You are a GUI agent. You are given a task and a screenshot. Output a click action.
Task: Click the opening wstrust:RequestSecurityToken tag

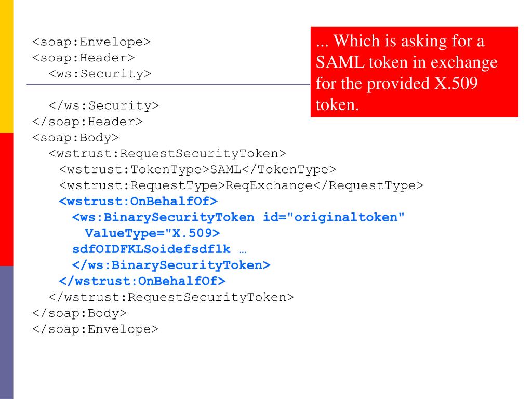167,153
